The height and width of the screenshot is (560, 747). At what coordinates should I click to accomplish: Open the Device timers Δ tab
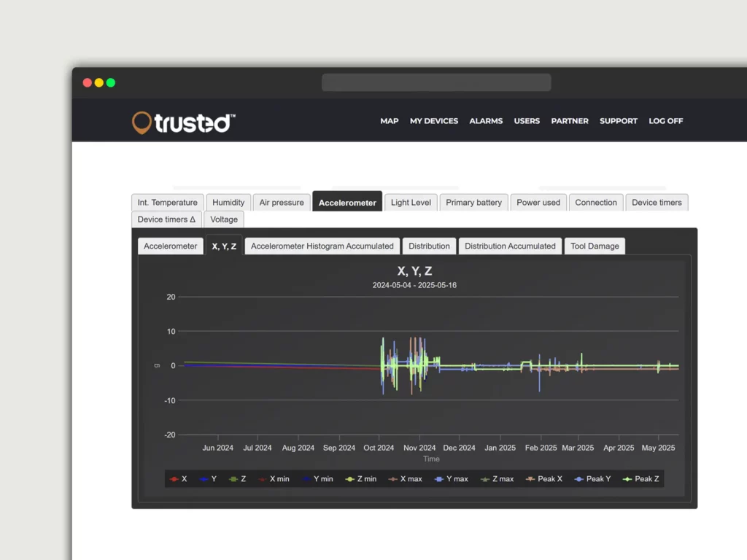[x=166, y=219]
